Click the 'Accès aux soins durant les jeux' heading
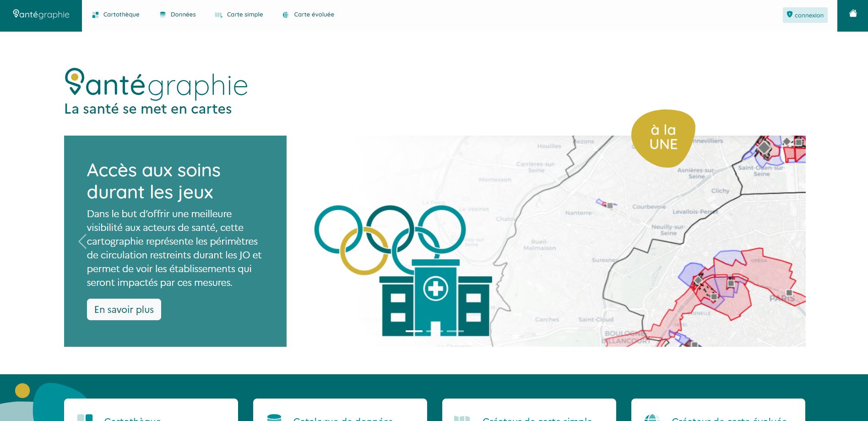 (x=154, y=181)
